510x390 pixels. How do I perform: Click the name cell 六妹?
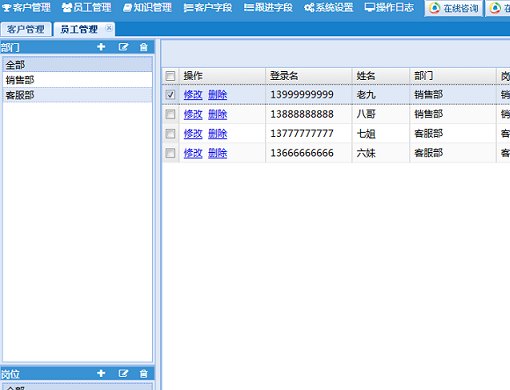[380, 153]
